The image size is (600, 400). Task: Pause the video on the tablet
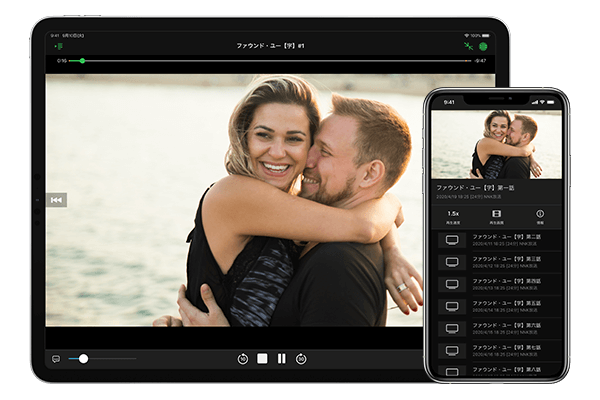pos(281,358)
